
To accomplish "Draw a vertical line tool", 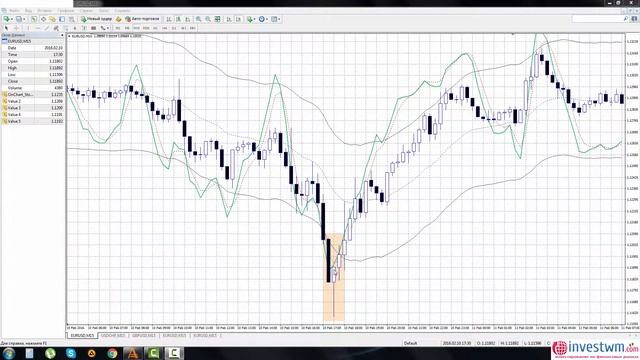I will 28,28.
